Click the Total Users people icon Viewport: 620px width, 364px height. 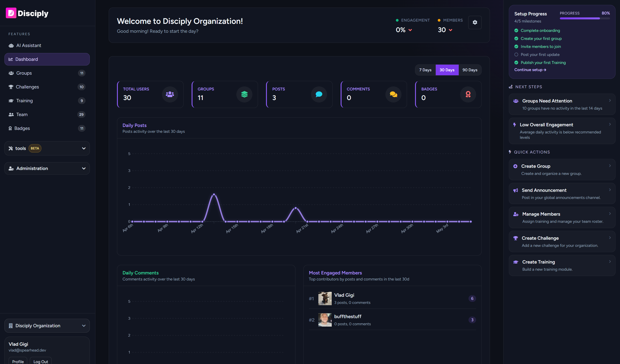pyautogui.click(x=170, y=94)
